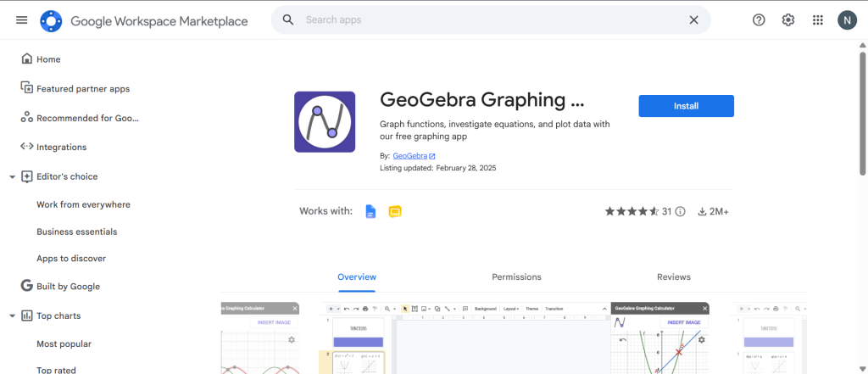Click the Google Docs works-with icon
Screen dimensions: 868x374
370,211
